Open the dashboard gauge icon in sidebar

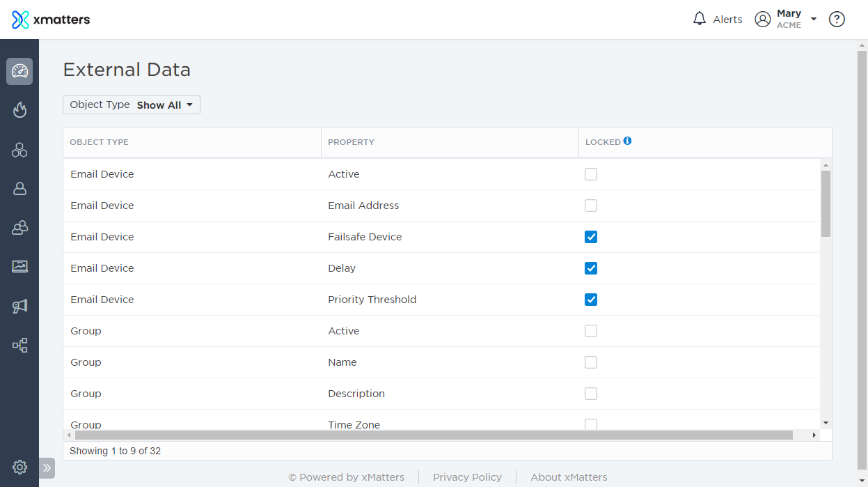click(x=19, y=71)
